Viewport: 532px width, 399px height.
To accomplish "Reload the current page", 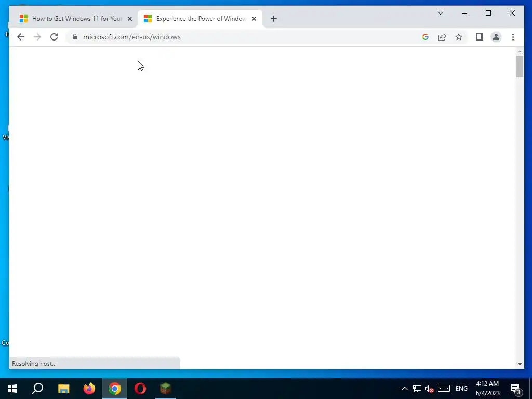I will pyautogui.click(x=54, y=37).
